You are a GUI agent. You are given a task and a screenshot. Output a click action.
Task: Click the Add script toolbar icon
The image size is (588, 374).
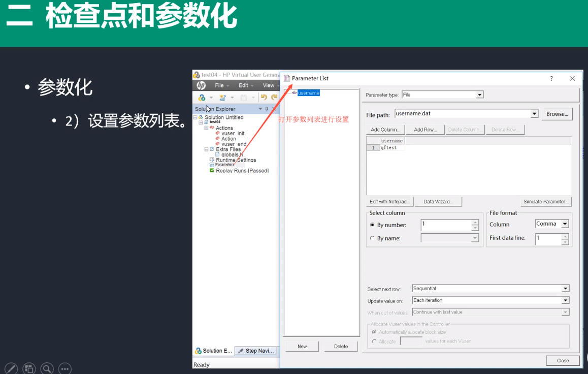coord(223,98)
